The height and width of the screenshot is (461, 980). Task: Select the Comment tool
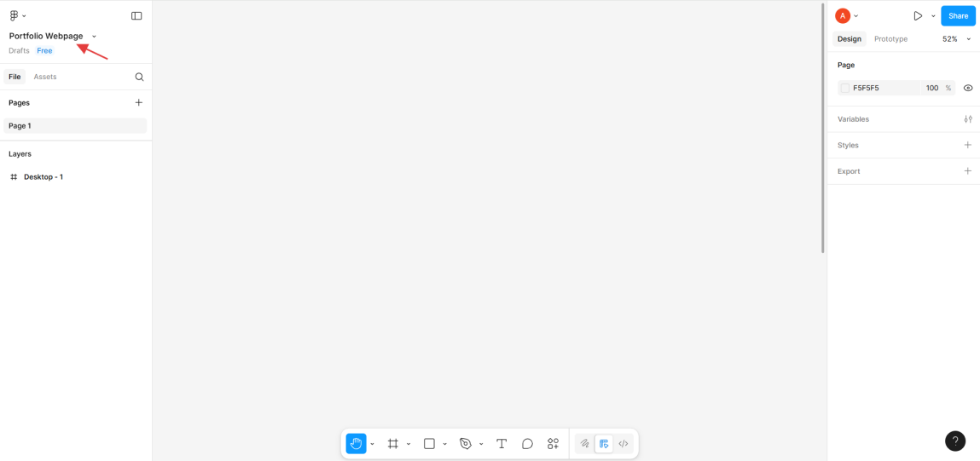coord(527,444)
